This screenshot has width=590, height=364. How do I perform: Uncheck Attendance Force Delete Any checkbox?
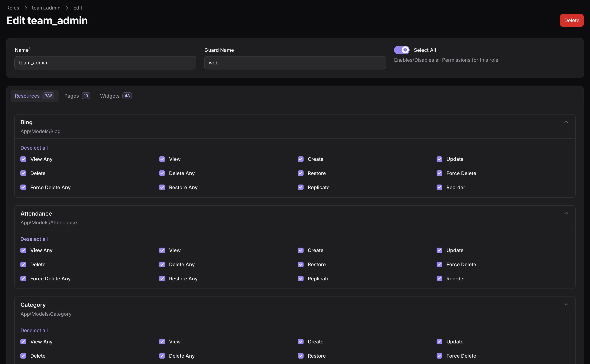tap(23, 279)
